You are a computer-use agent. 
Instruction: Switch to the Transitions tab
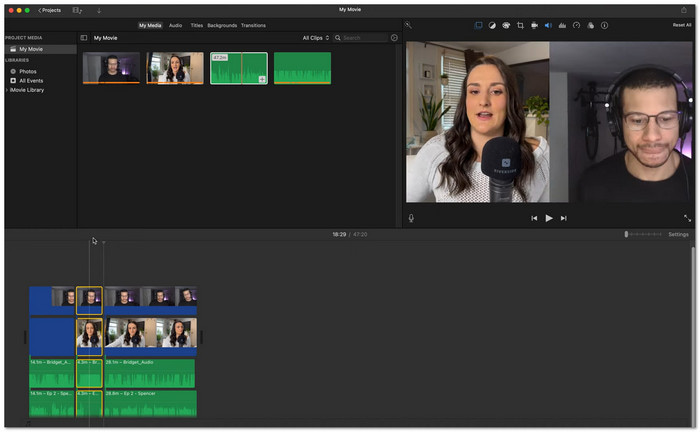[254, 25]
